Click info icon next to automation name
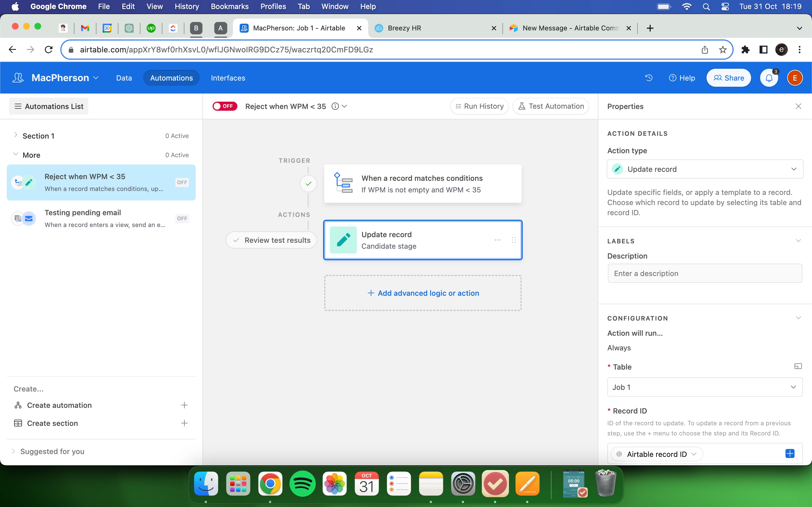This screenshot has height=507, width=812. click(x=335, y=106)
